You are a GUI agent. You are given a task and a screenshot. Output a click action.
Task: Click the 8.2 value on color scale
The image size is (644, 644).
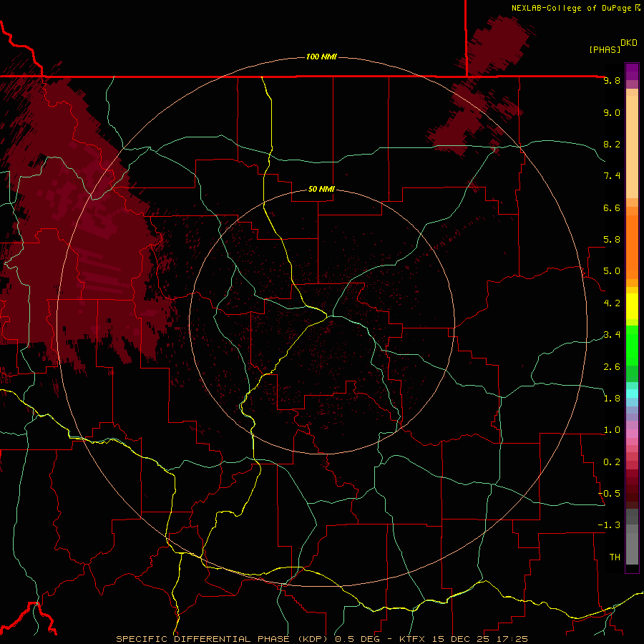click(x=612, y=144)
